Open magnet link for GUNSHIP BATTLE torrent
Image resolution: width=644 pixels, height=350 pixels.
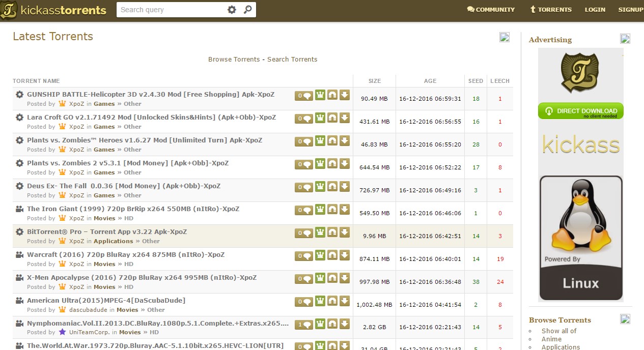332,95
